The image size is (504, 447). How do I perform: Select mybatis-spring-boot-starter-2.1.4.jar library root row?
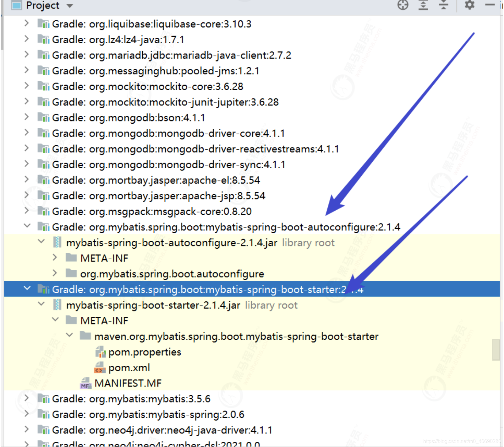click(x=252, y=305)
